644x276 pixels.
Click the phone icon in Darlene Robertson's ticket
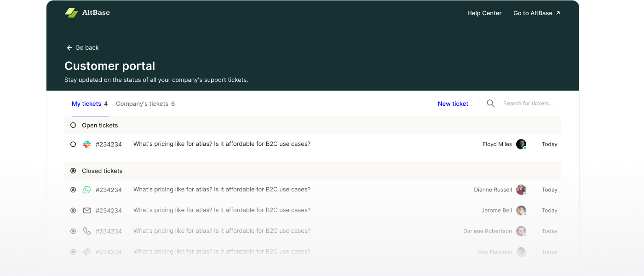[x=87, y=231]
